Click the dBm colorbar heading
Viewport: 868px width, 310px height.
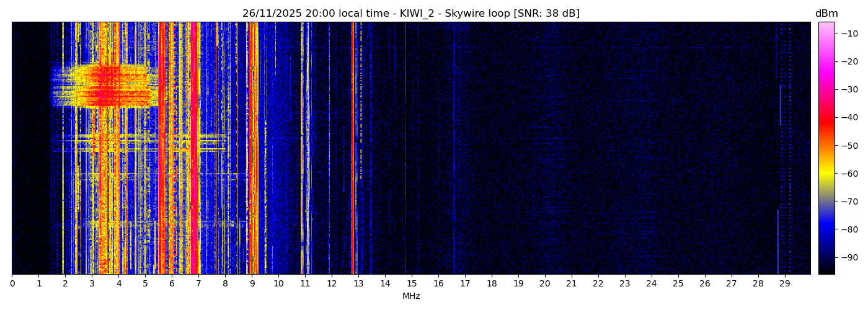pos(826,14)
